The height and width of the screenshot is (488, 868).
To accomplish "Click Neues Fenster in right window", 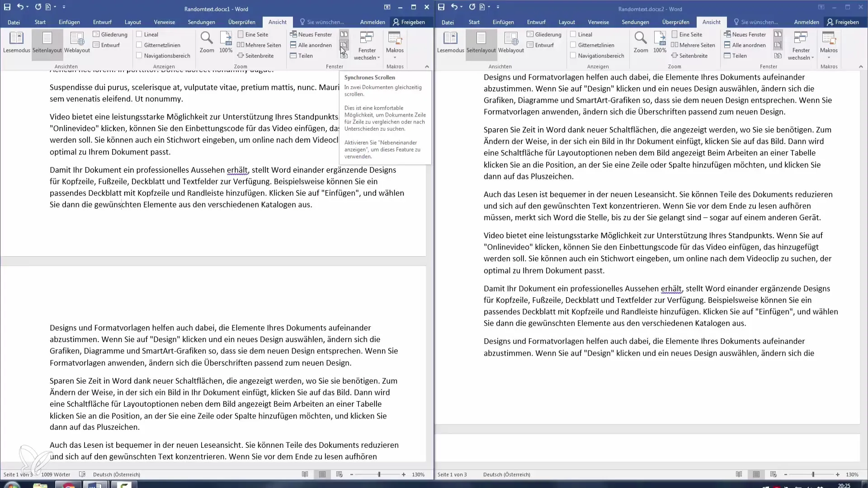I will [745, 34].
